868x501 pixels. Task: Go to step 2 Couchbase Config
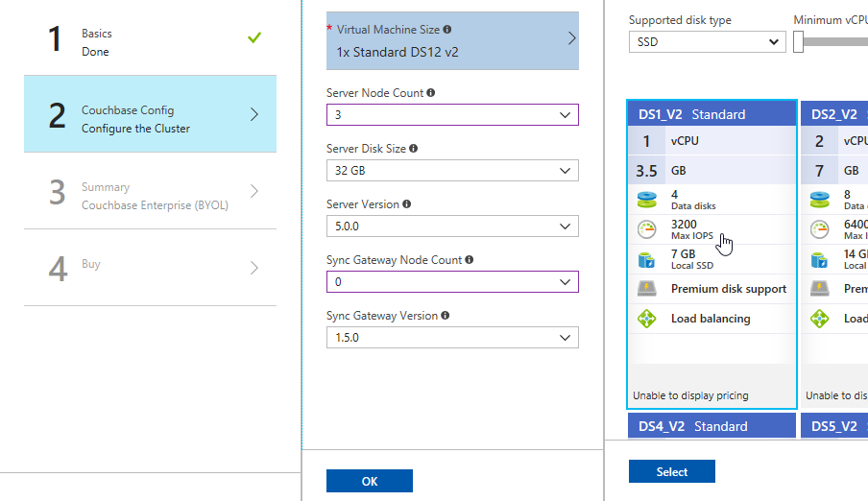(x=150, y=114)
